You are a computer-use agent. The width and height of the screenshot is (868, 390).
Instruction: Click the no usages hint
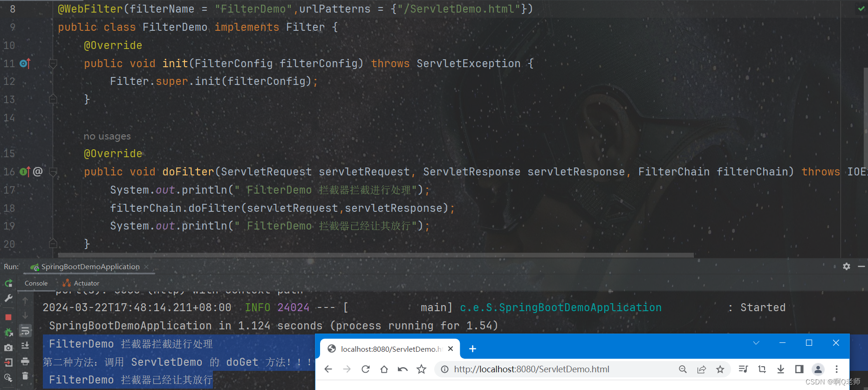[x=107, y=136]
